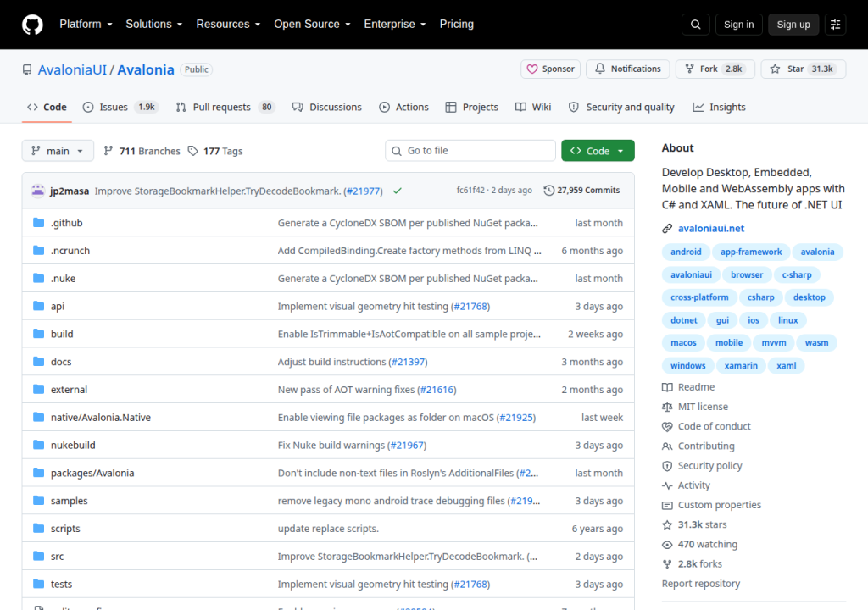
Task: Open the Security and quality tab
Action: coord(621,107)
